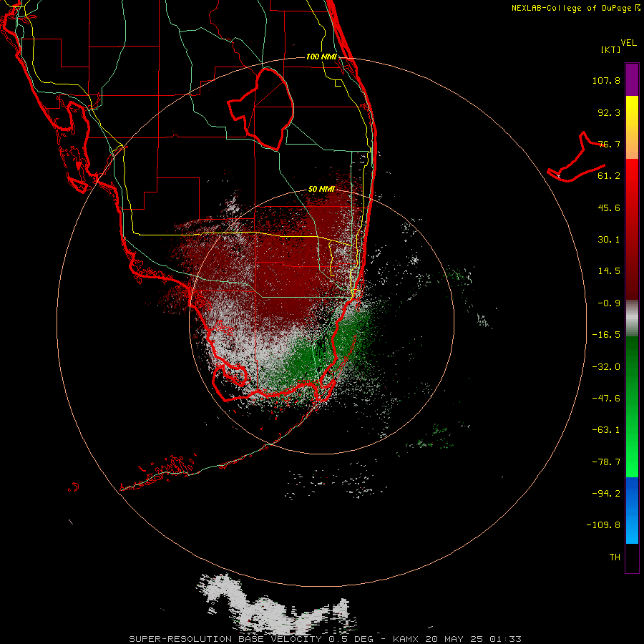Click the 100 NMI range ring label
The image size is (644, 644).
[321, 57]
